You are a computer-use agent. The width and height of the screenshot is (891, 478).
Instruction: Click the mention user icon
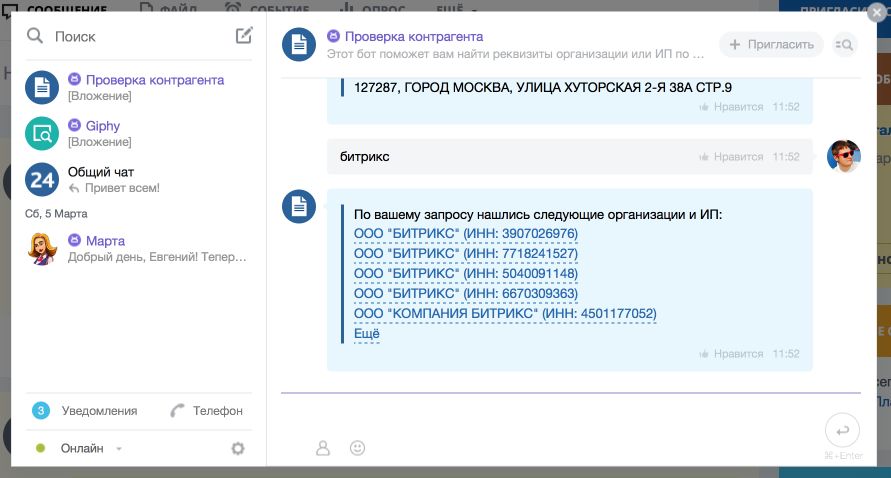pos(323,448)
